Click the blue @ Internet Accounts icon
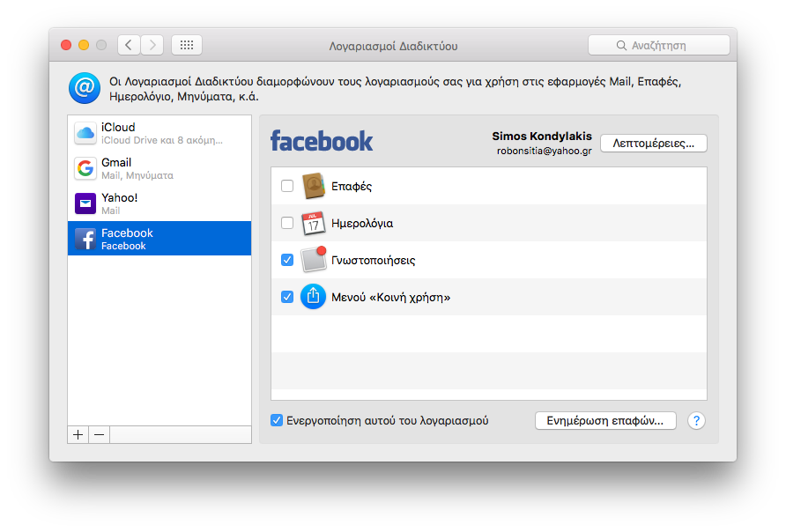 [x=85, y=88]
